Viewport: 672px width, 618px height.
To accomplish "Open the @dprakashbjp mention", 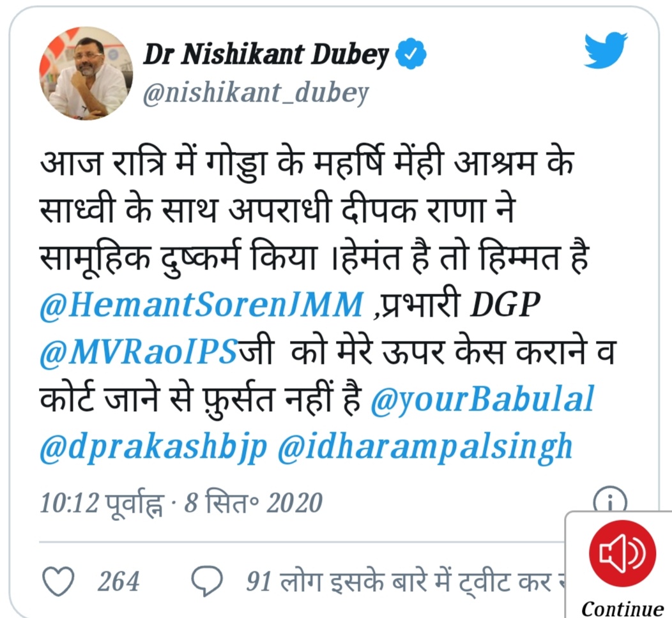I will tap(153, 447).
